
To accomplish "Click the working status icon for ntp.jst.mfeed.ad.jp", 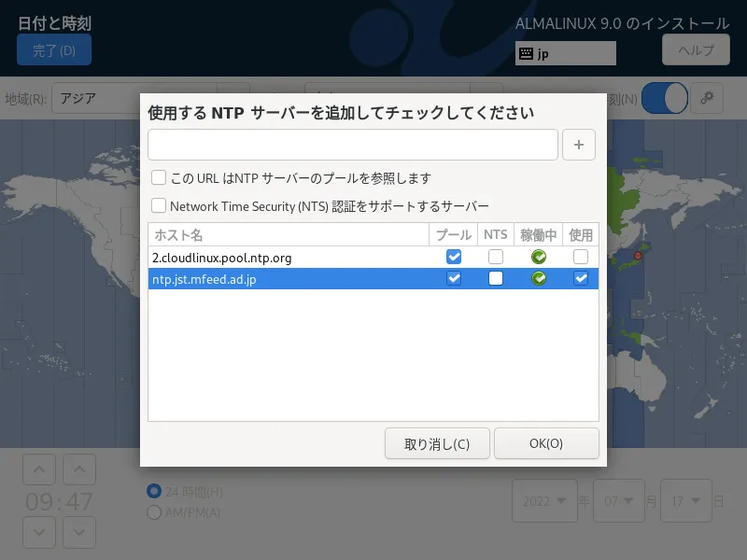I will (539, 278).
